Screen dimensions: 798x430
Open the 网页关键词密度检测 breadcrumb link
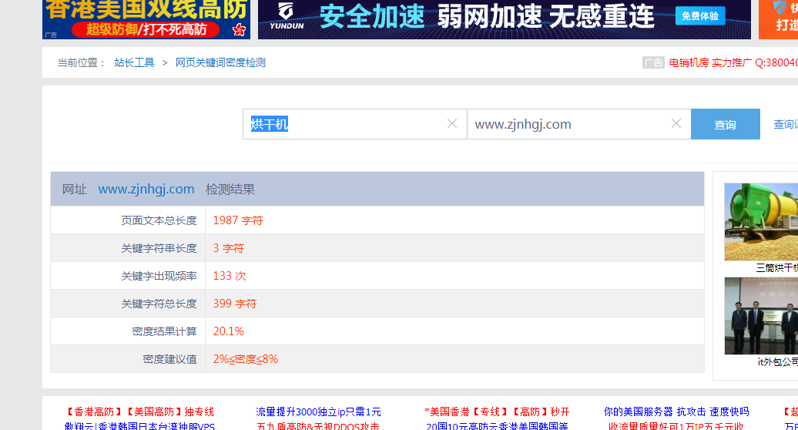click(220, 63)
